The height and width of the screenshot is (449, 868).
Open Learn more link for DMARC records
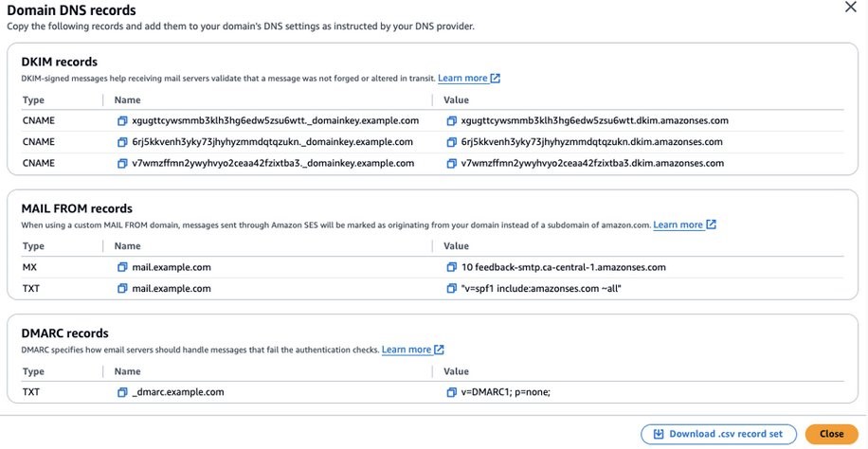pyautogui.click(x=412, y=350)
